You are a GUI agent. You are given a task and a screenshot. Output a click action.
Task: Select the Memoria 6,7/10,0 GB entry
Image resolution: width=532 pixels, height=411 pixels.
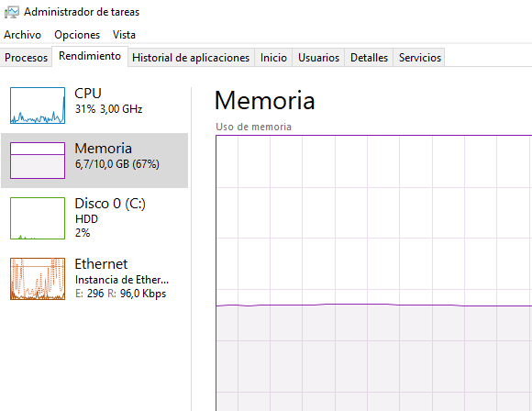[x=94, y=161]
